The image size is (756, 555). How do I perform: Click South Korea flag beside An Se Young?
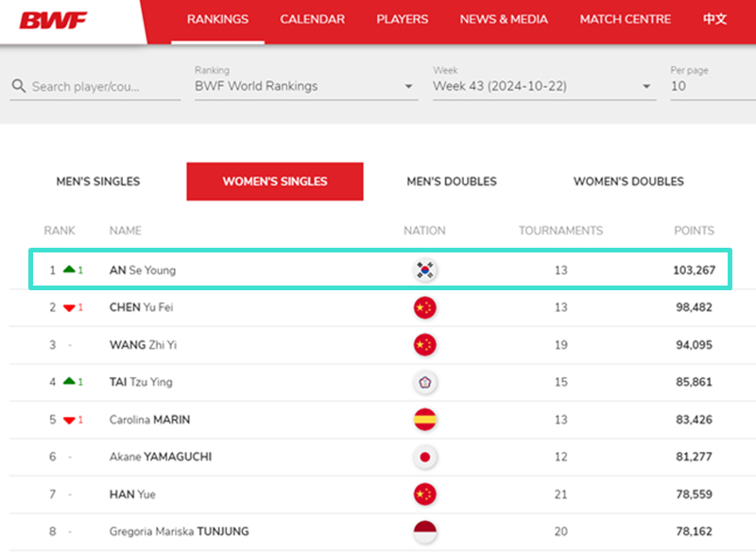click(x=425, y=270)
